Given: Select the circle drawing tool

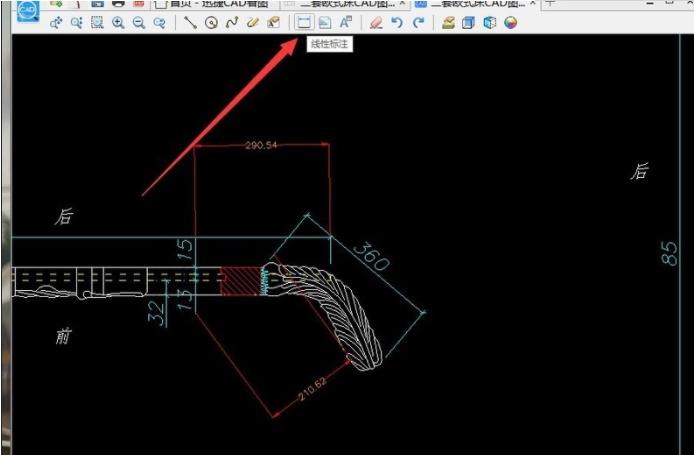Looking at the screenshot, I should (x=211, y=23).
